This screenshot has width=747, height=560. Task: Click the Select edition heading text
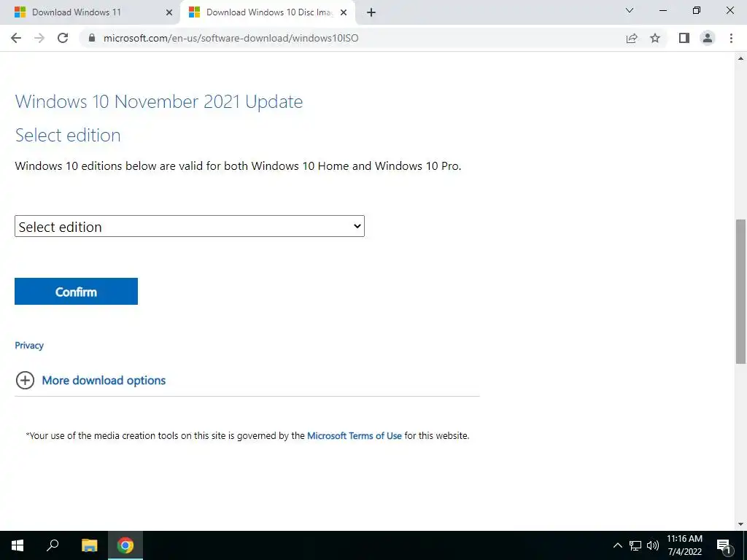point(68,135)
